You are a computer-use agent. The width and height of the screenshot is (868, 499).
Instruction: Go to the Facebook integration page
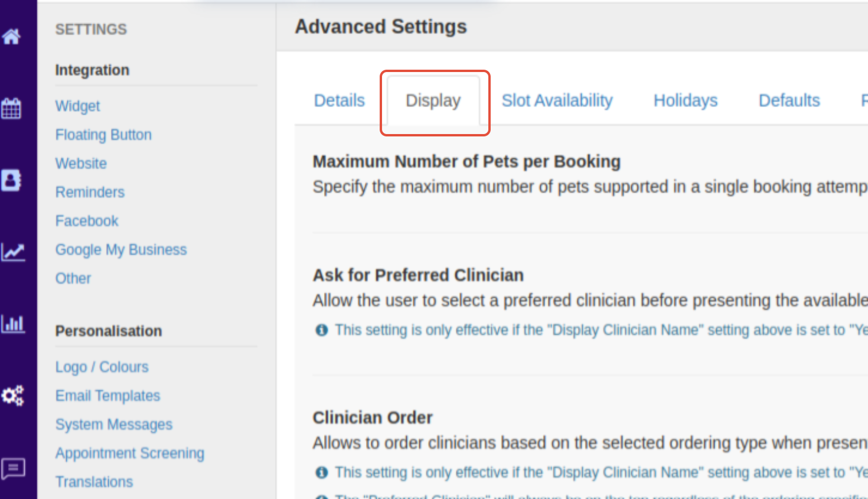point(86,220)
